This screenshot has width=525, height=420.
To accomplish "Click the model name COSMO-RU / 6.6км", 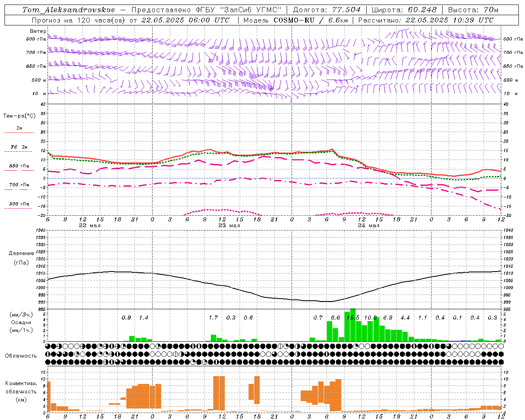I will [310, 20].
